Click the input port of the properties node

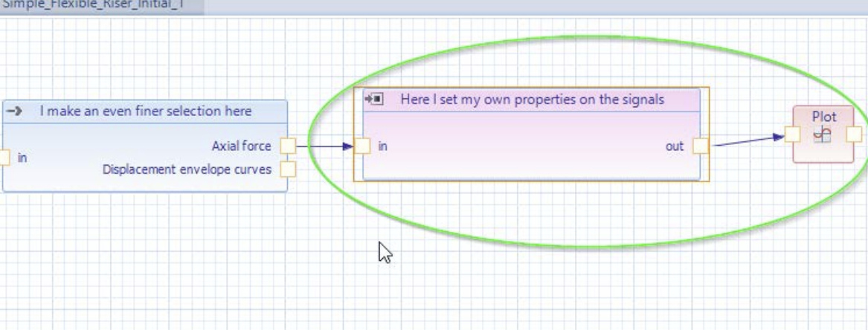tap(361, 146)
